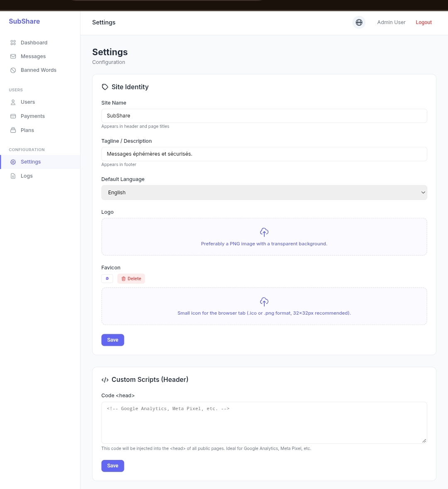Focus the Site Name input field
The image size is (448, 489).
click(x=264, y=116)
